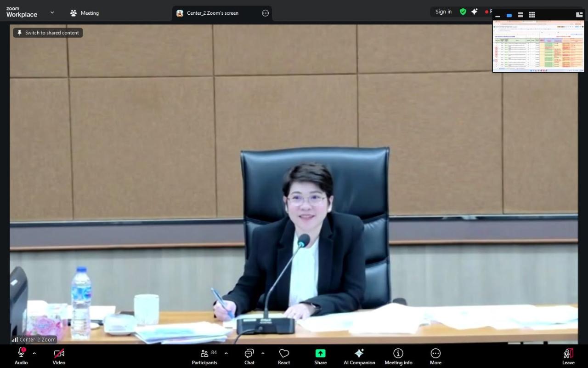This screenshot has width=588, height=368.
Task: Open AI Companion in the bottom toolbar
Action: coord(359,356)
